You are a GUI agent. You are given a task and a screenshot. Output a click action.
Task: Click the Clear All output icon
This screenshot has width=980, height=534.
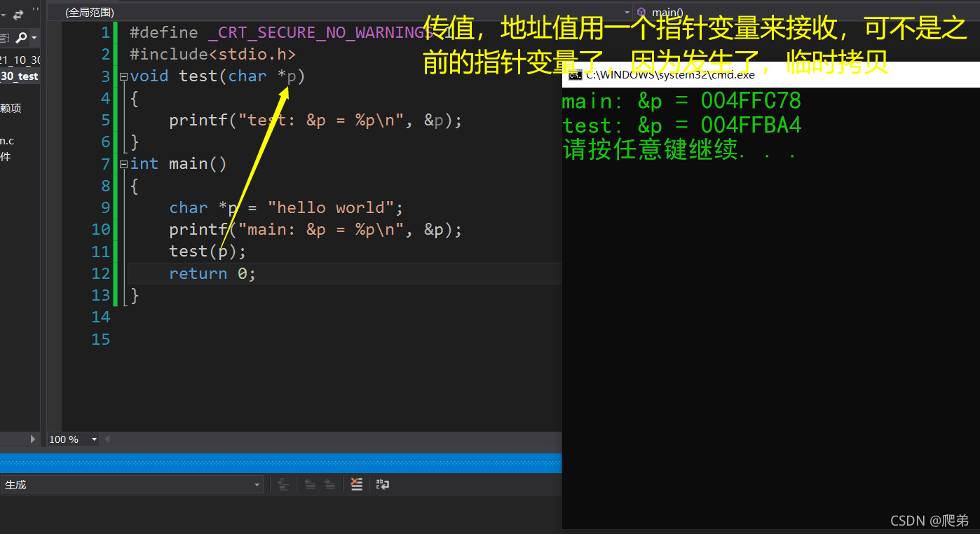[x=357, y=484]
